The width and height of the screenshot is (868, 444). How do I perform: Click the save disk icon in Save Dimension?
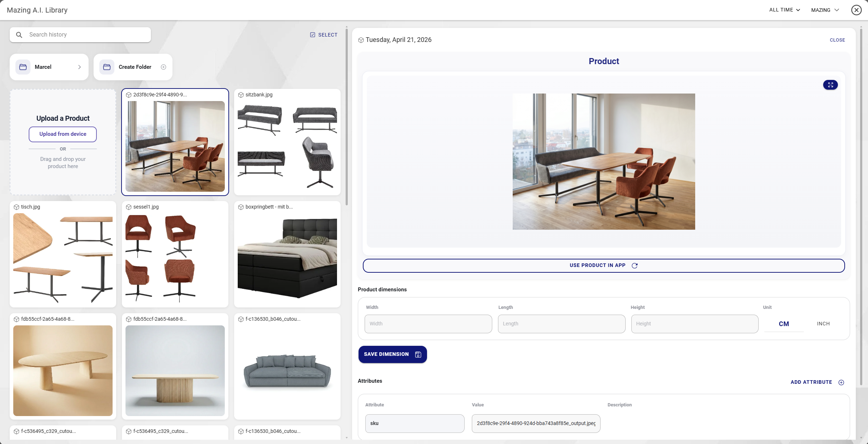pos(418,354)
